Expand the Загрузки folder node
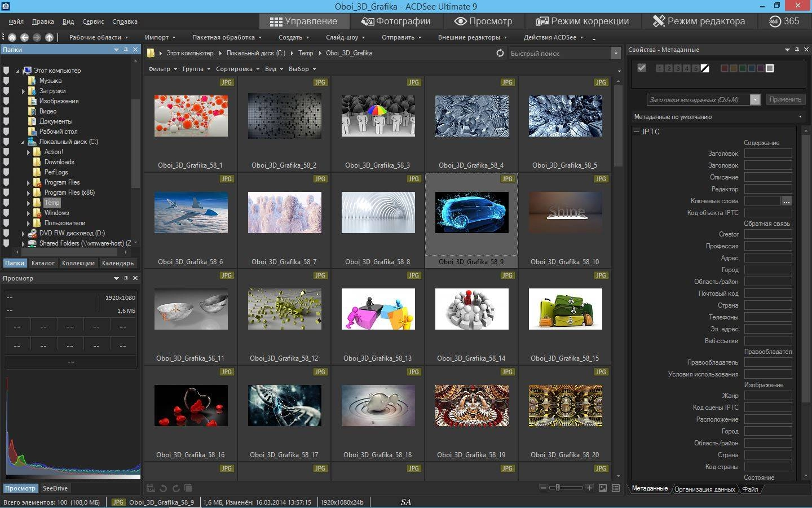 [x=23, y=91]
